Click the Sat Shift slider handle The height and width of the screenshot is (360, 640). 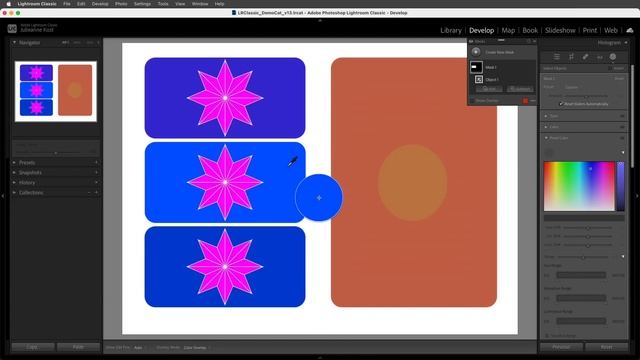click(588, 236)
